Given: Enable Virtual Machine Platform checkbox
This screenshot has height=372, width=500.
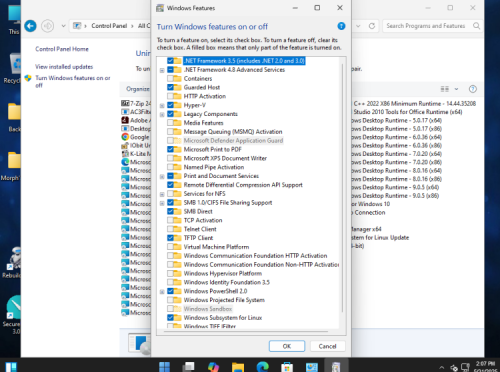Looking at the screenshot, I should point(170,247).
